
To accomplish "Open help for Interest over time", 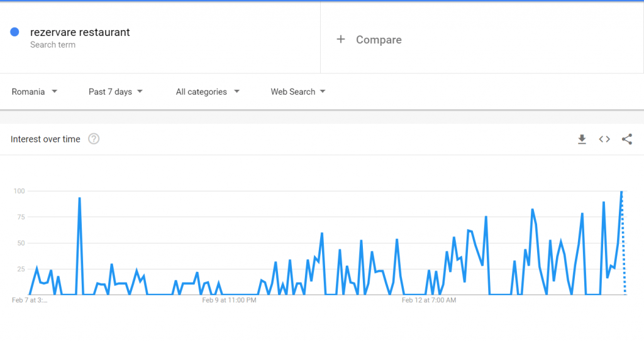I will [x=94, y=139].
